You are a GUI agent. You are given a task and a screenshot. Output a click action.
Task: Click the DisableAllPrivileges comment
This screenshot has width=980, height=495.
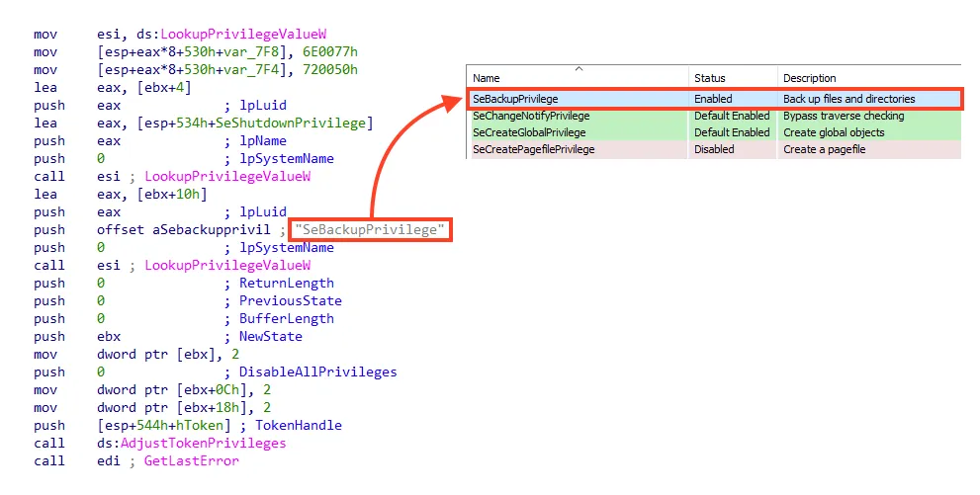[x=318, y=372]
